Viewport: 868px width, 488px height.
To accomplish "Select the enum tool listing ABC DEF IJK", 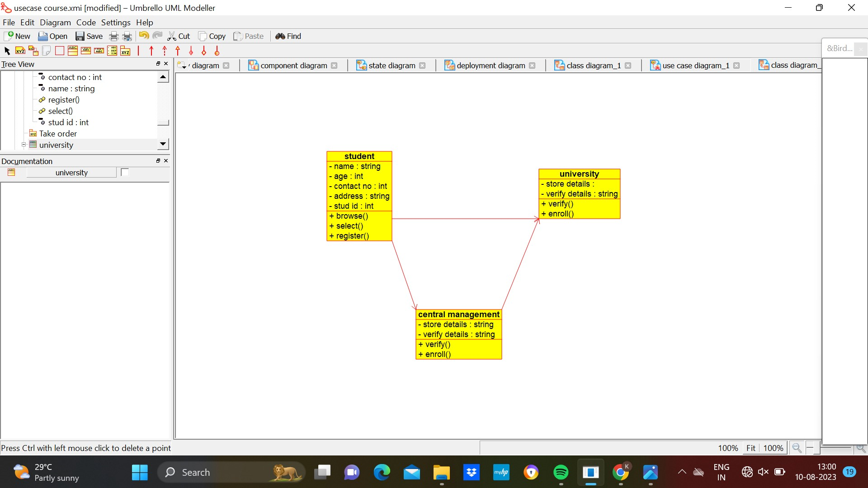I will [x=112, y=51].
